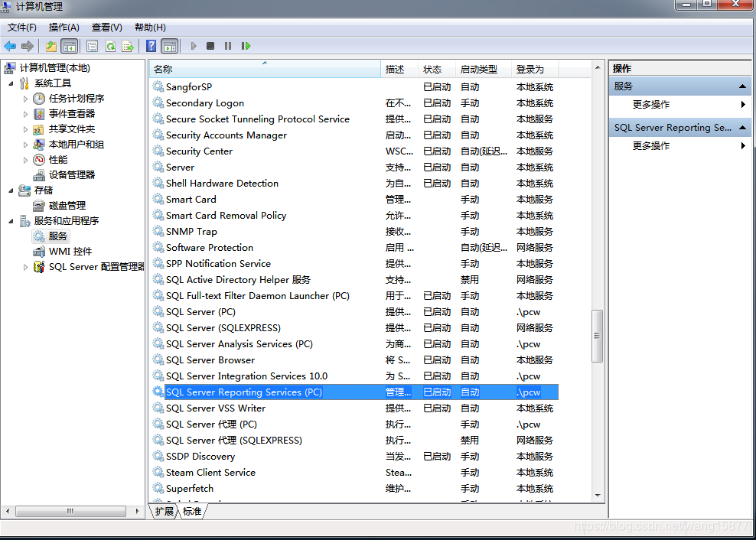Click the gear icon of SangforSP service
Image resolution: width=756 pixels, height=540 pixels.
pos(158,86)
